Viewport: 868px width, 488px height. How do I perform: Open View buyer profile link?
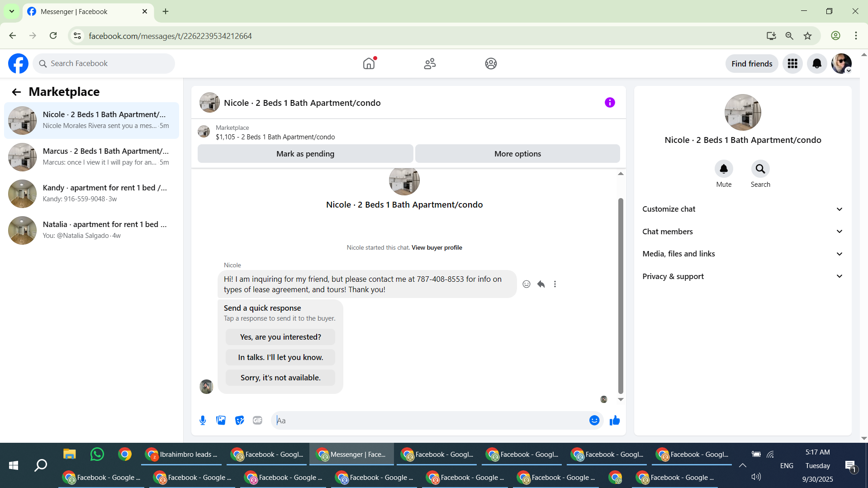pos(436,247)
